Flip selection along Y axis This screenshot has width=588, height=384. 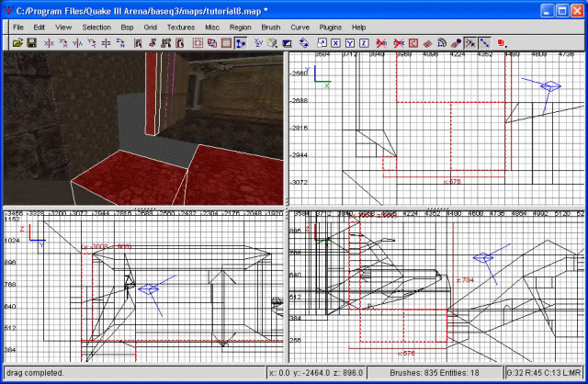point(77,43)
